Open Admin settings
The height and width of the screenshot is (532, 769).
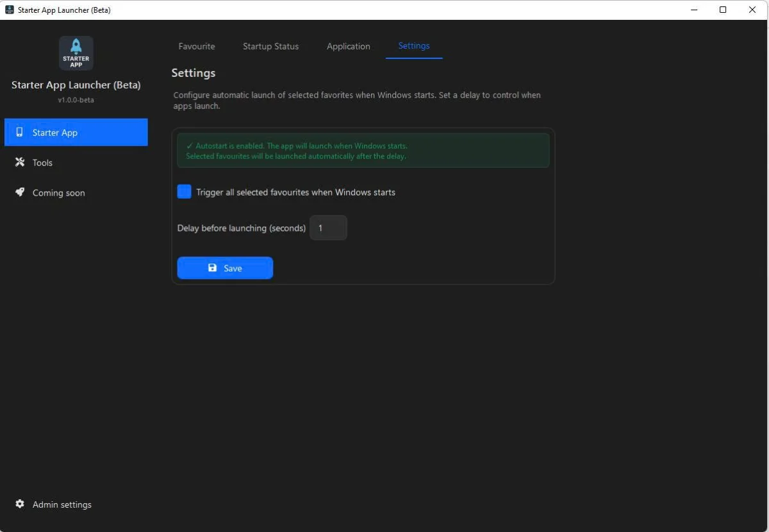point(62,504)
